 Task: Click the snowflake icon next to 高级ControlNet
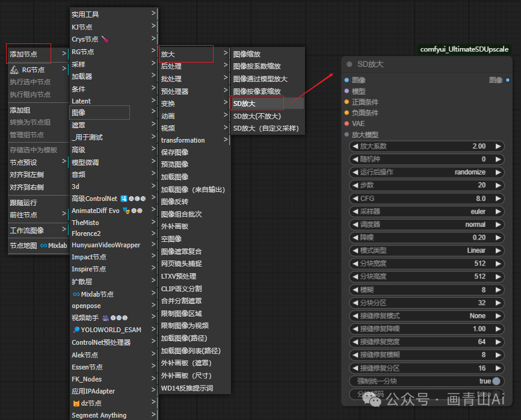(x=122, y=199)
